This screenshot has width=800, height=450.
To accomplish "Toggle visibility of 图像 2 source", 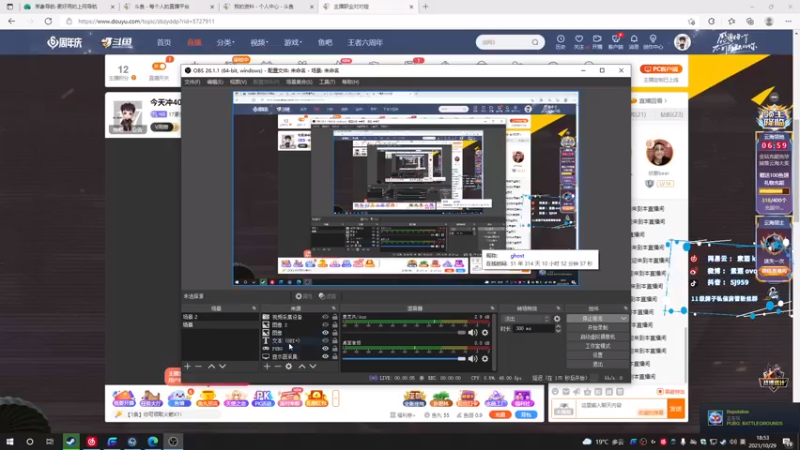I will click(x=325, y=324).
